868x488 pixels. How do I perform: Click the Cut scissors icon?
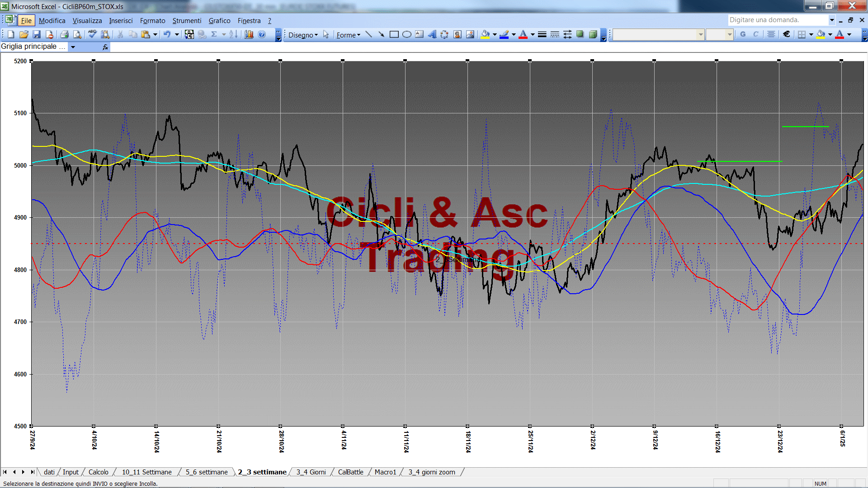point(120,34)
